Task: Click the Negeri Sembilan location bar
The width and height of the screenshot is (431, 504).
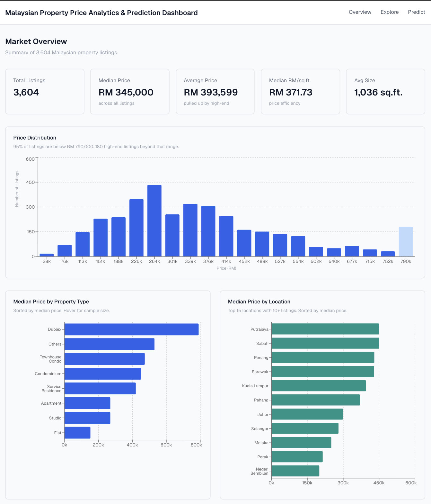Action: (x=295, y=471)
